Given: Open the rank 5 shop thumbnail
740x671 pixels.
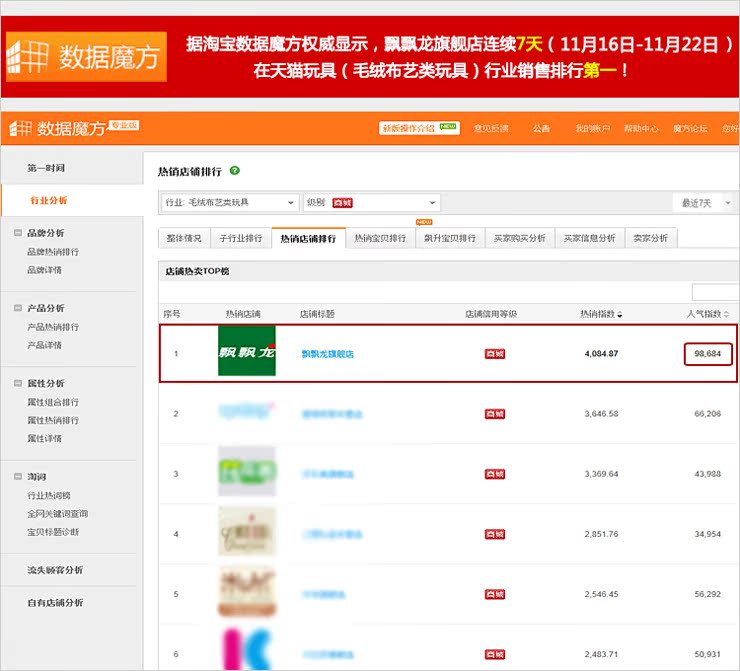Looking at the screenshot, I should click(x=246, y=591).
